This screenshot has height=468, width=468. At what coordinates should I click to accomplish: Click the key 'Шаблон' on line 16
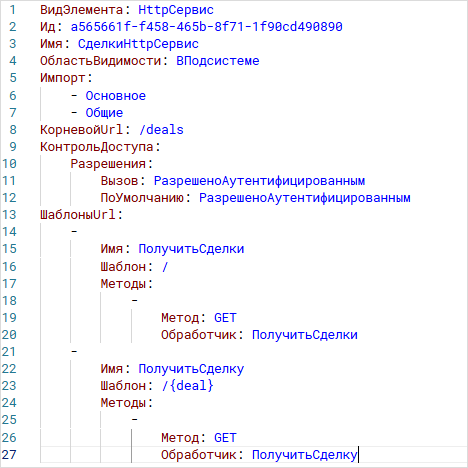pos(123,267)
